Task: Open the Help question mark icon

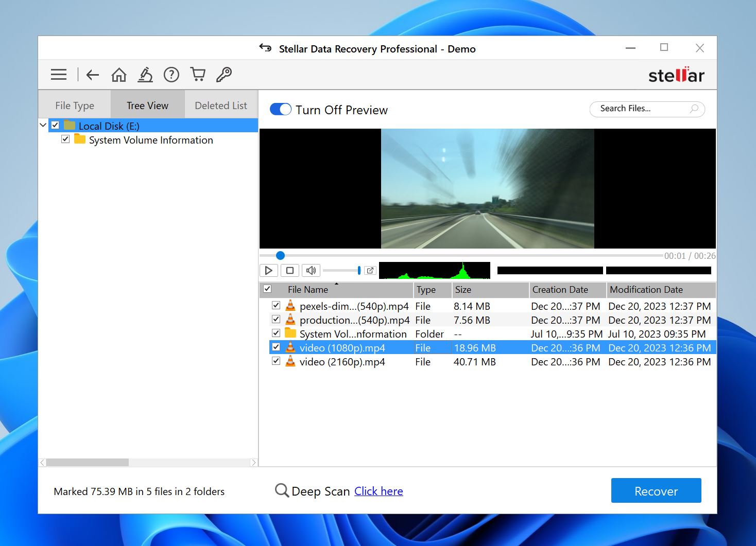Action: tap(171, 75)
